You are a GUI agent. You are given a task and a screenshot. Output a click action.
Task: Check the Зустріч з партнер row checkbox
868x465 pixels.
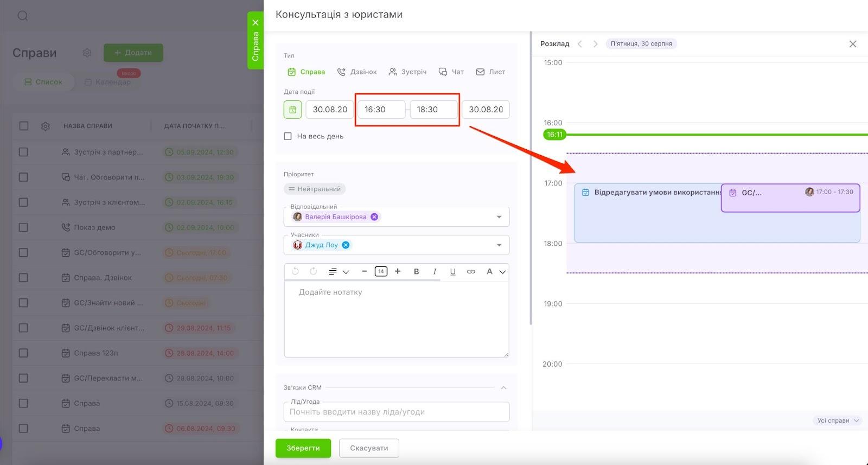tap(23, 152)
